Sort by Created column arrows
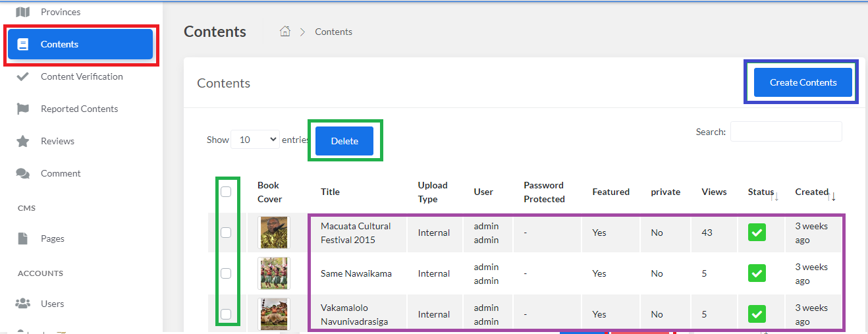868x334 pixels. coord(832,196)
